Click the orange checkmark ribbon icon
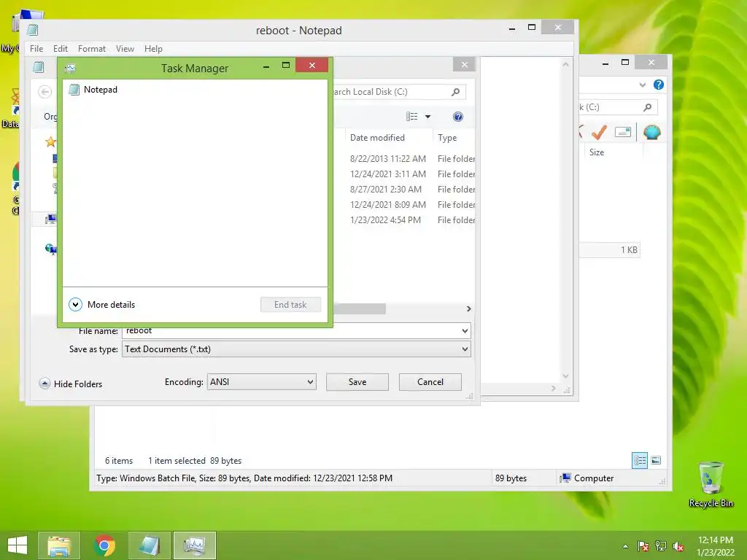This screenshot has width=747, height=560. pyautogui.click(x=600, y=131)
